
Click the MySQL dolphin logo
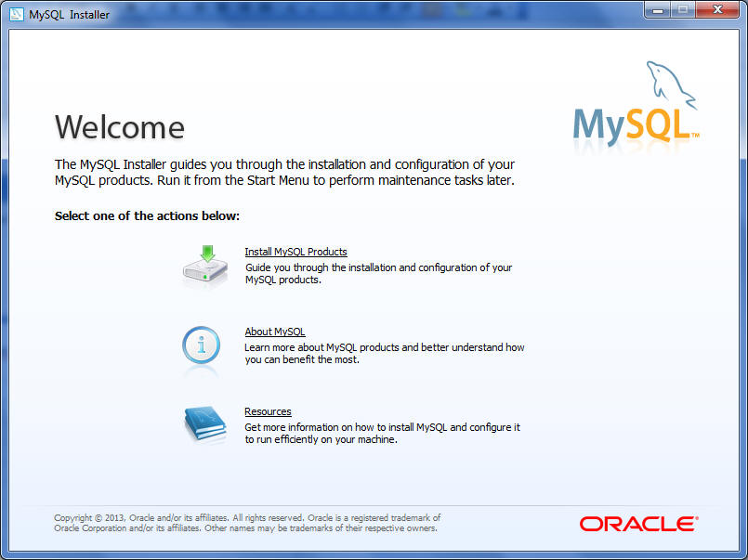tap(636, 104)
